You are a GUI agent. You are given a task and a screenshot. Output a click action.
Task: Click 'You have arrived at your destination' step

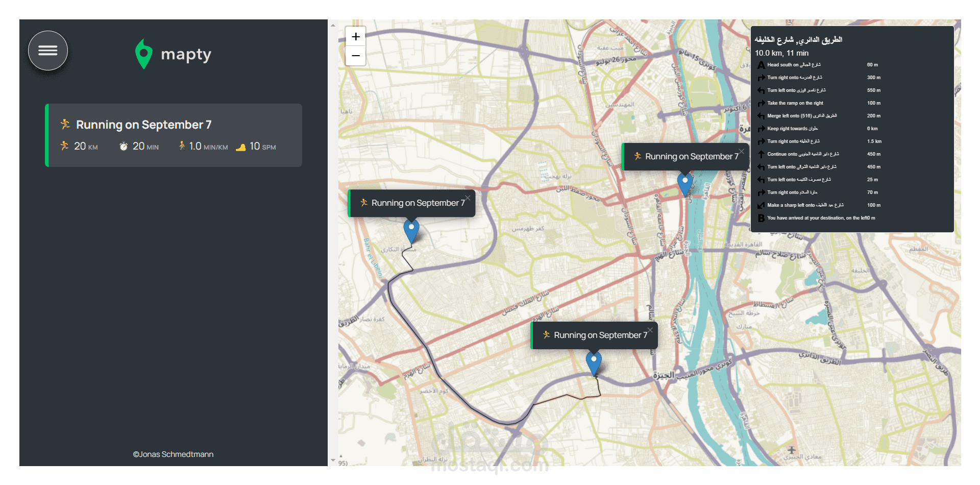click(x=817, y=218)
